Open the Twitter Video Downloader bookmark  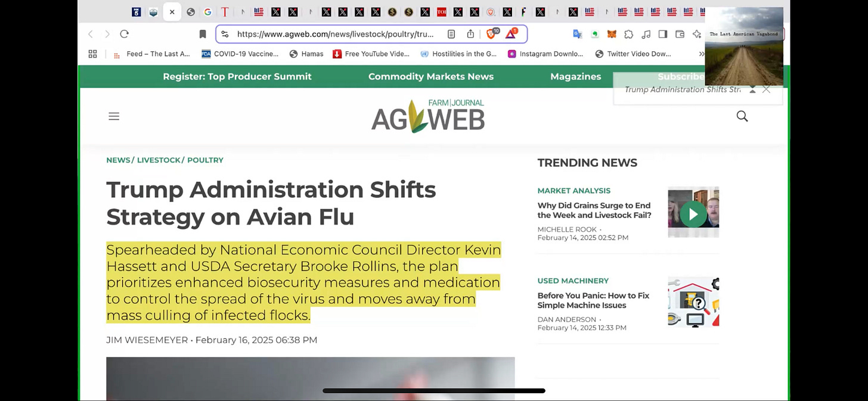pyautogui.click(x=633, y=54)
